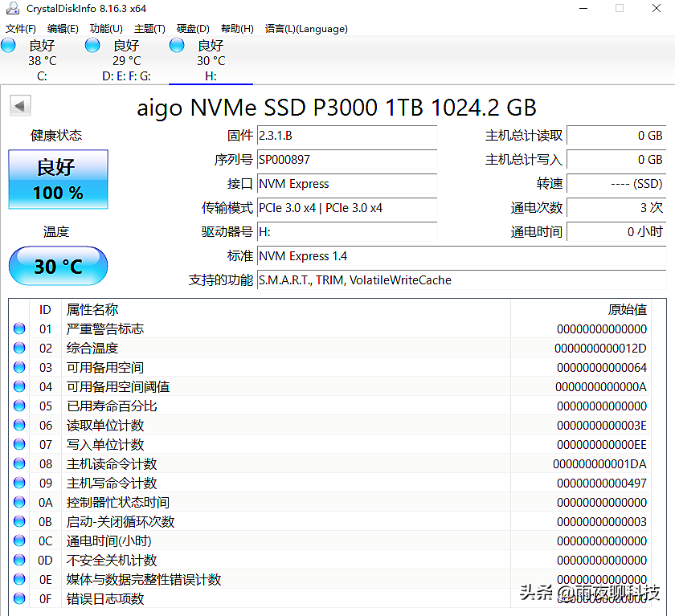The image size is (675, 616).
Task: Click status orb for attribute 0B 启动-关闭循环次数
Action: click(x=19, y=521)
